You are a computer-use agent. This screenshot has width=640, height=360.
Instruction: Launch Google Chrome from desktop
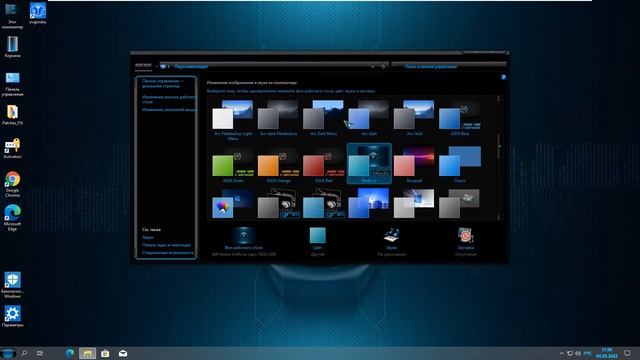pyautogui.click(x=12, y=184)
